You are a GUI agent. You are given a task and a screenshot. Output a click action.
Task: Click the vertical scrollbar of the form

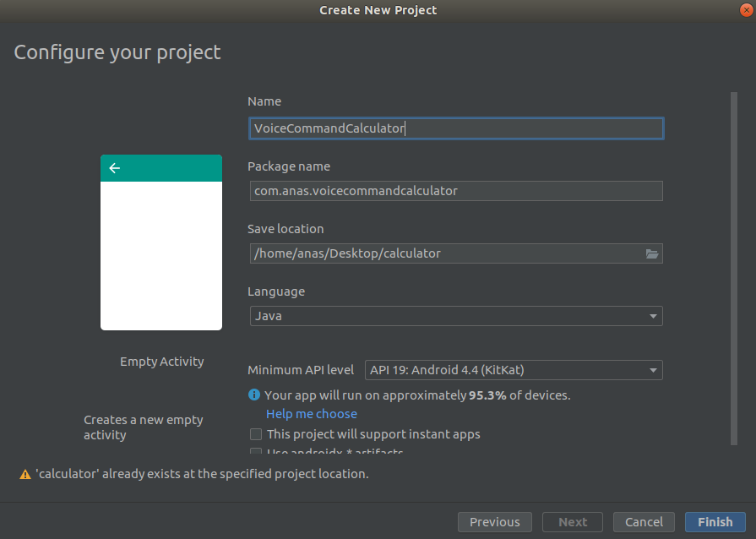734,269
